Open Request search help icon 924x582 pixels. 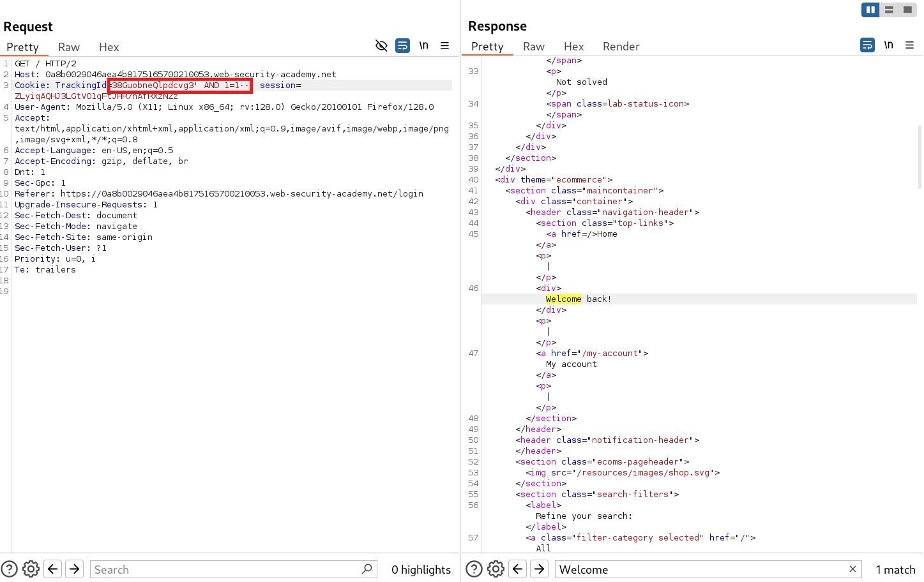9,569
